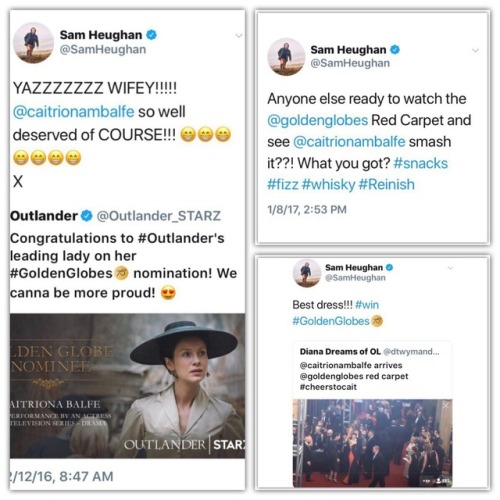Open the #snacks hashtag
Image resolution: width=500 pixels, height=500 pixels.
tap(421, 163)
